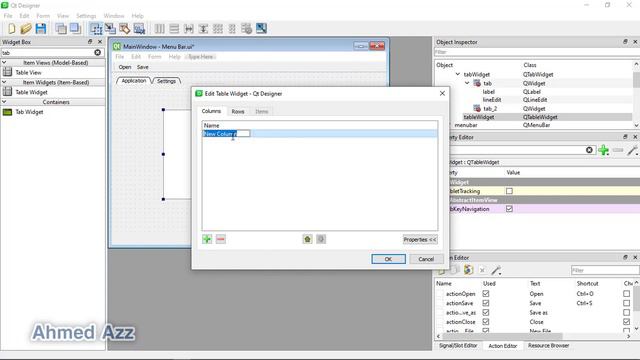Move column up with arrow icon
This screenshot has width=640, height=360.
[x=307, y=239]
